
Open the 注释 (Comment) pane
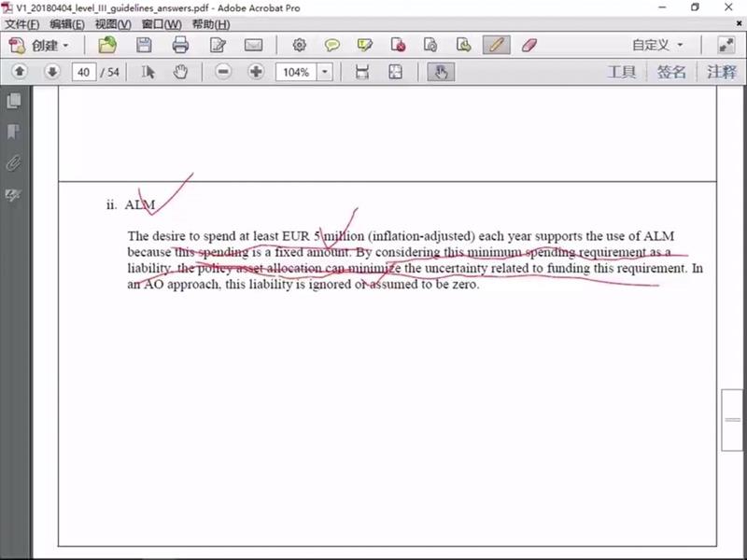721,72
